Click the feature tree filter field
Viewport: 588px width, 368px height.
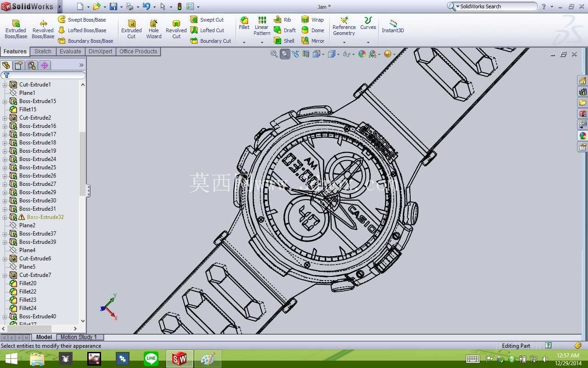pyautogui.click(x=43, y=75)
